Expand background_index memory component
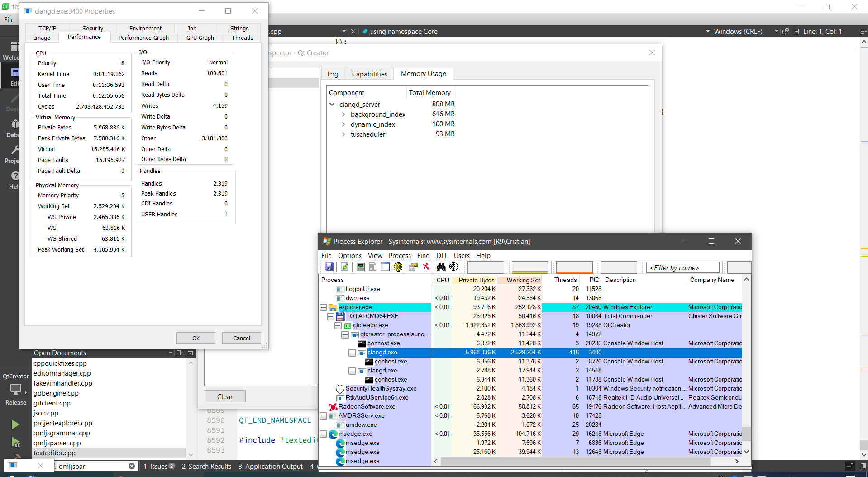868x477 pixels. (x=343, y=114)
